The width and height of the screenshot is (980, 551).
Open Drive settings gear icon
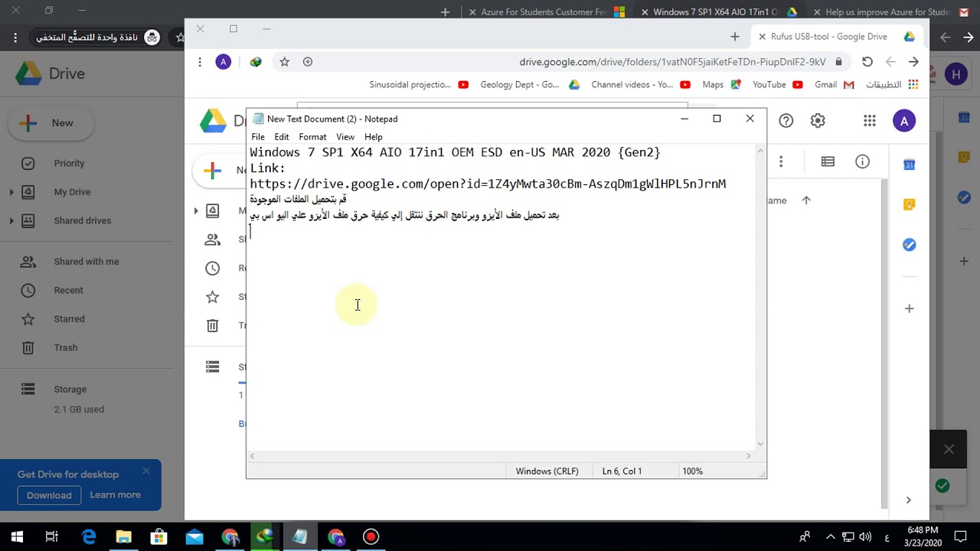818,121
